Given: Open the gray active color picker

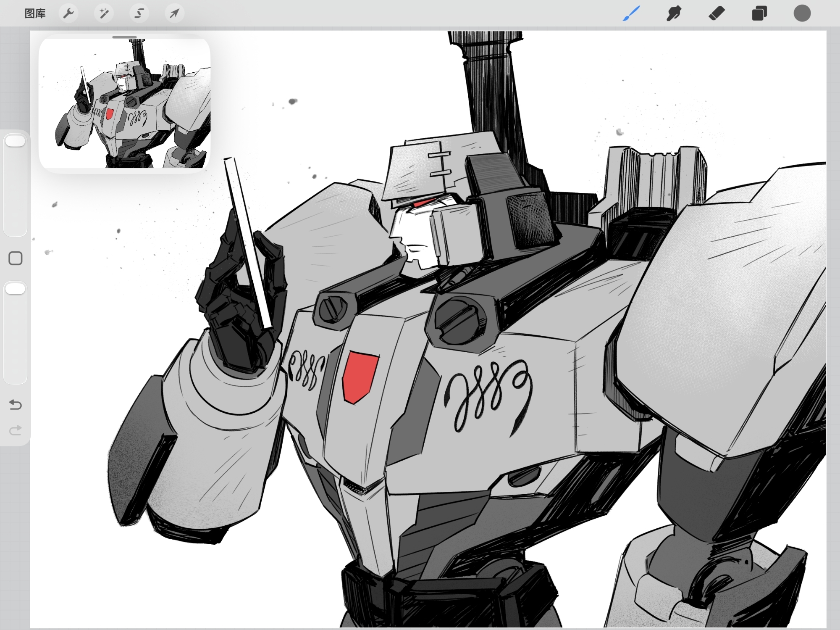Looking at the screenshot, I should coord(802,13).
